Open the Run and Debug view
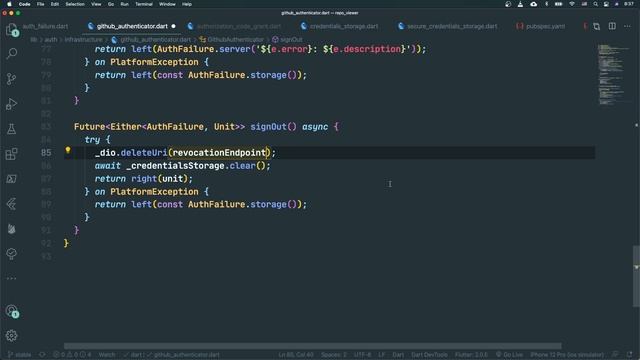Screen dimensions: 640x360 click(11, 104)
